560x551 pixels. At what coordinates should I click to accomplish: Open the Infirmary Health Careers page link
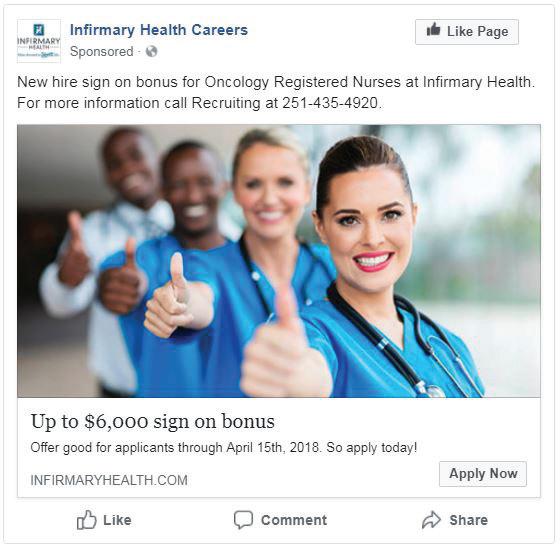click(x=159, y=30)
